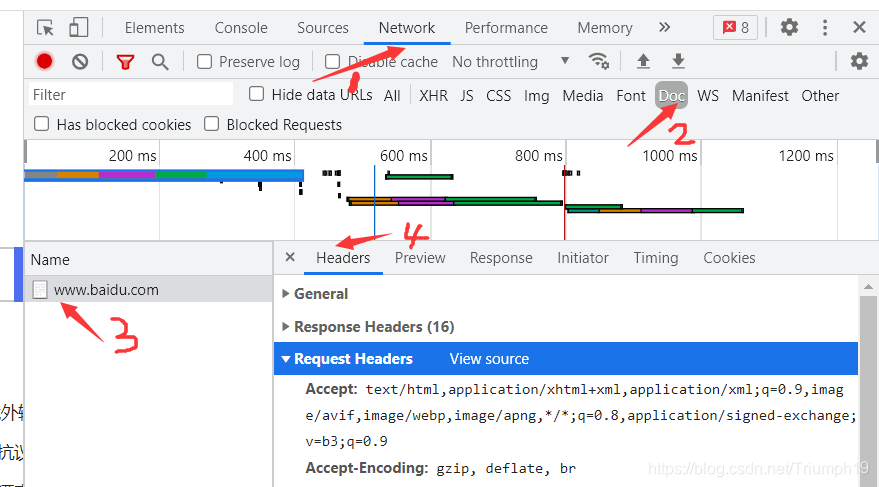Click the www.baidu.com document icon
The height and width of the screenshot is (487, 879).
pyautogui.click(x=40, y=290)
